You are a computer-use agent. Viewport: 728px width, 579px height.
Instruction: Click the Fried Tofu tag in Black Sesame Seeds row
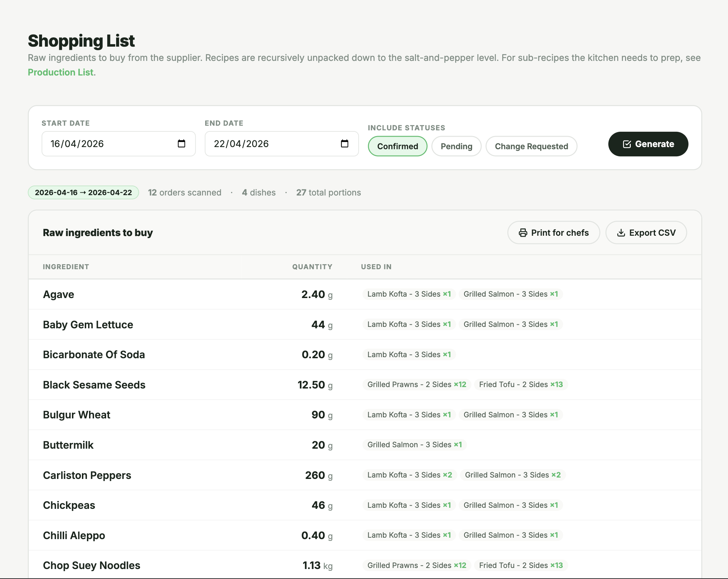tap(520, 385)
